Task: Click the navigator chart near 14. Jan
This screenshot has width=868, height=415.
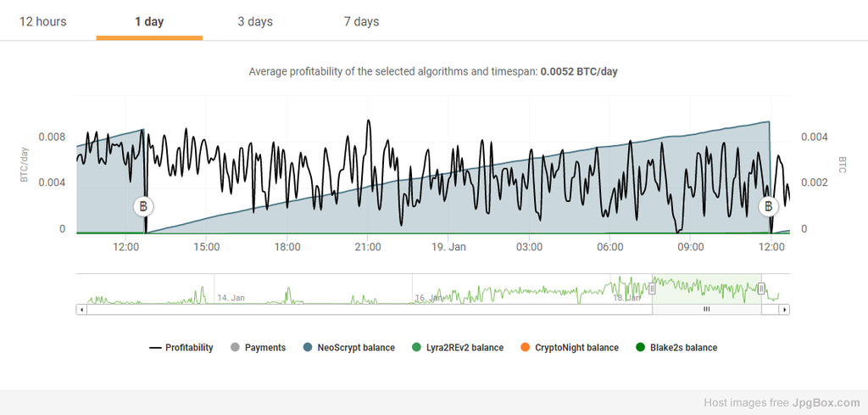Action: pyautogui.click(x=231, y=298)
